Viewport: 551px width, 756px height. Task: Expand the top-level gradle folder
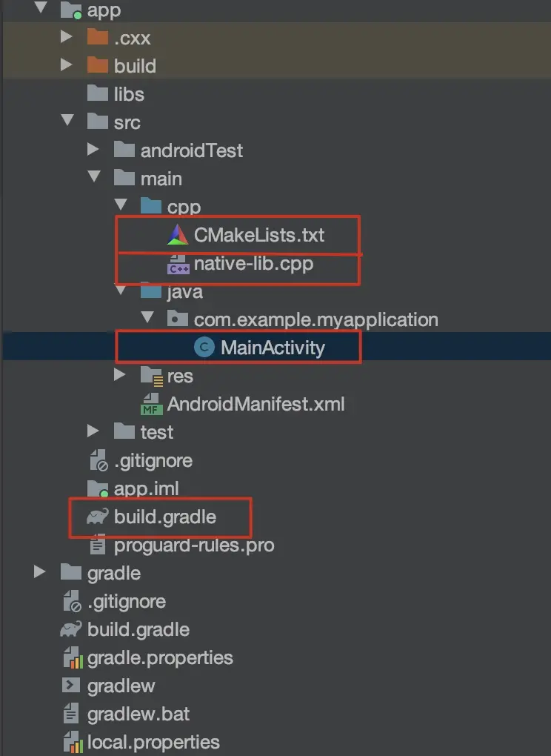[40, 572]
